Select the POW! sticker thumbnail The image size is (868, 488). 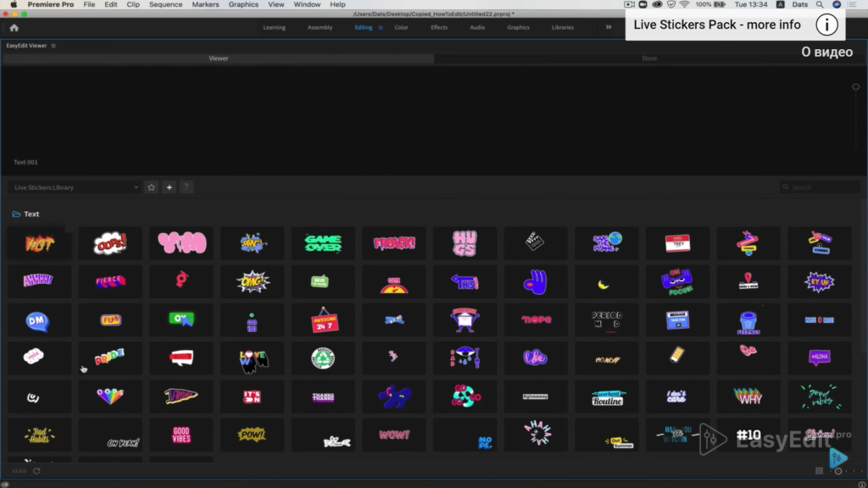(x=253, y=435)
